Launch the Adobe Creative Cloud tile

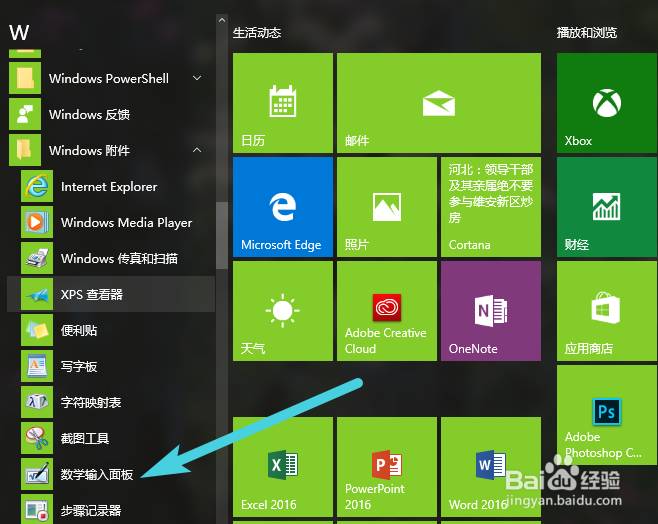pyautogui.click(x=387, y=311)
